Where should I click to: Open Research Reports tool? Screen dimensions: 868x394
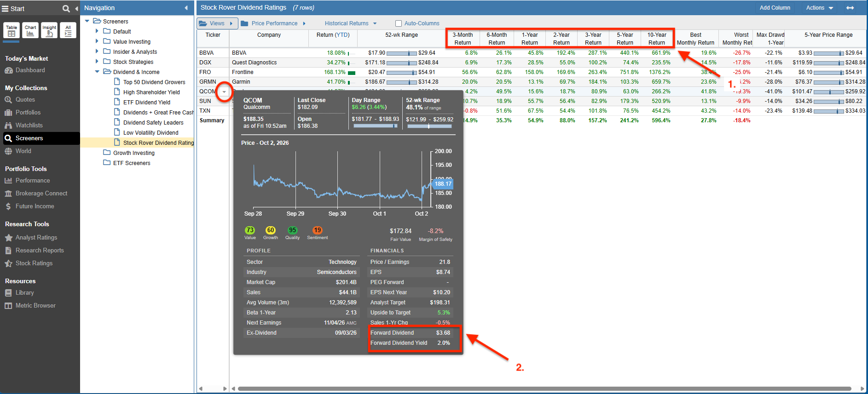(34, 251)
